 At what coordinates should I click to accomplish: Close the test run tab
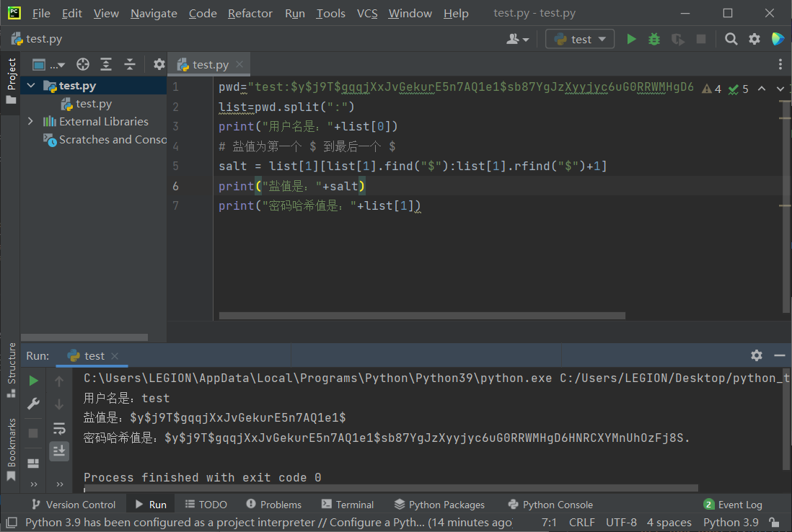pos(115,356)
